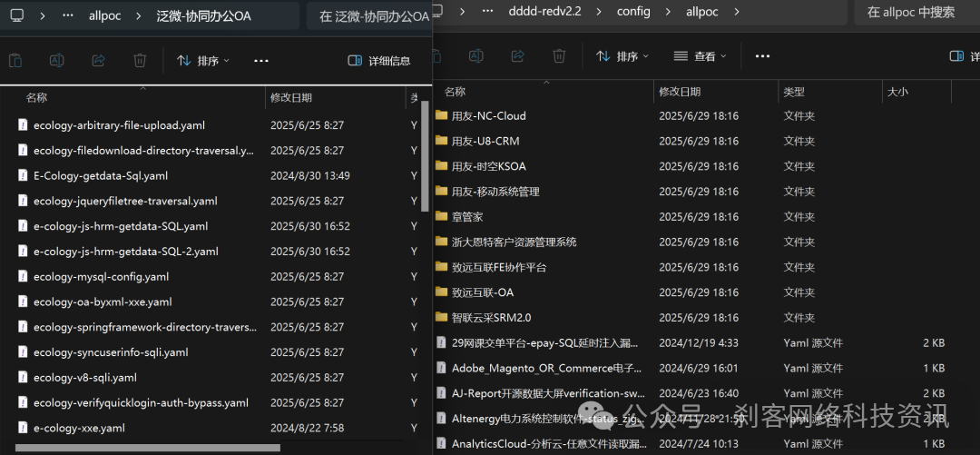Sort by 名称 column header in left window
Viewport: 980px width, 455px height.
(x=36, y=97)
